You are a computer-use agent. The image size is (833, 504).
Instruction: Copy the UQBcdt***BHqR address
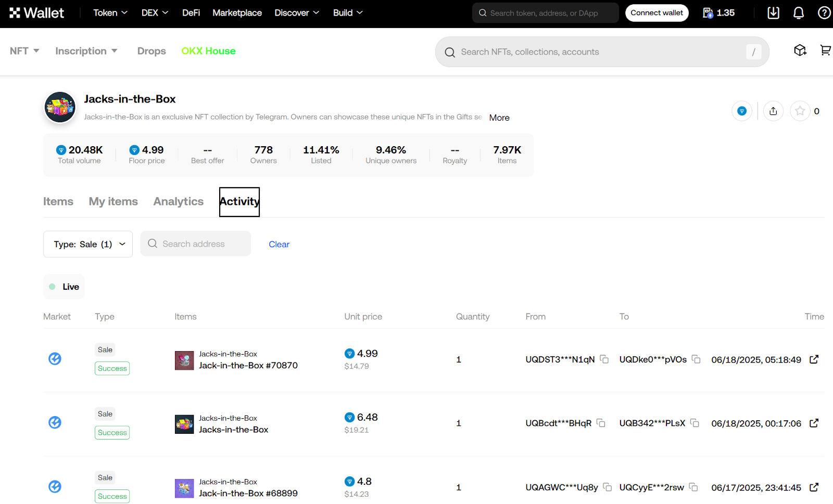601,423
